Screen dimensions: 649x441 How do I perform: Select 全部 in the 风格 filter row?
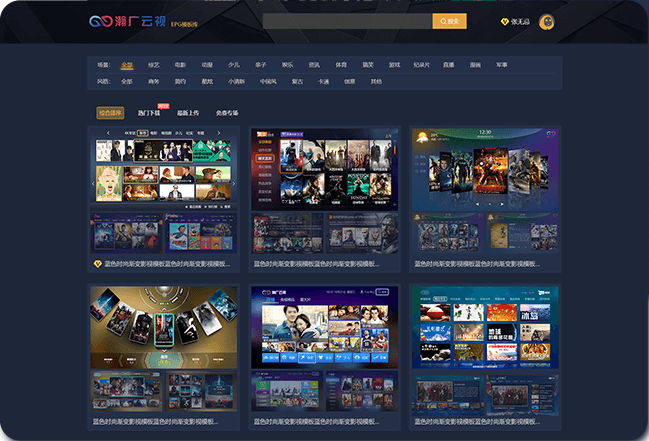(x=127, y=82)
